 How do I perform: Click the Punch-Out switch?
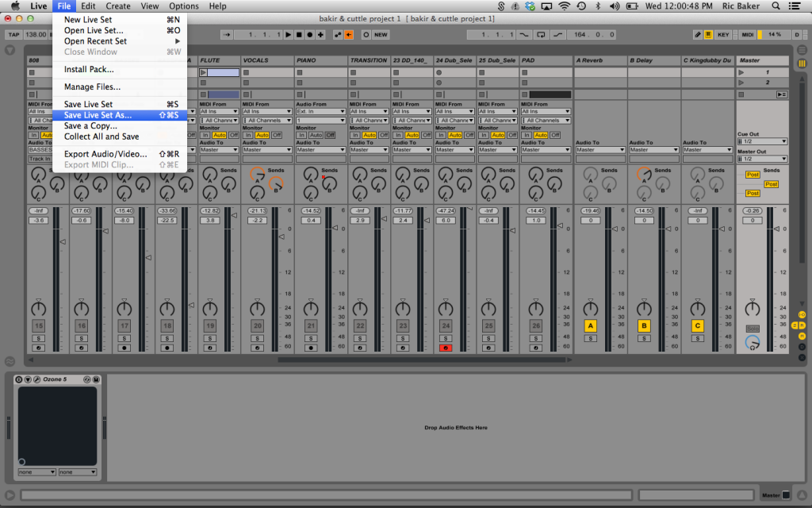coord(557,35)
